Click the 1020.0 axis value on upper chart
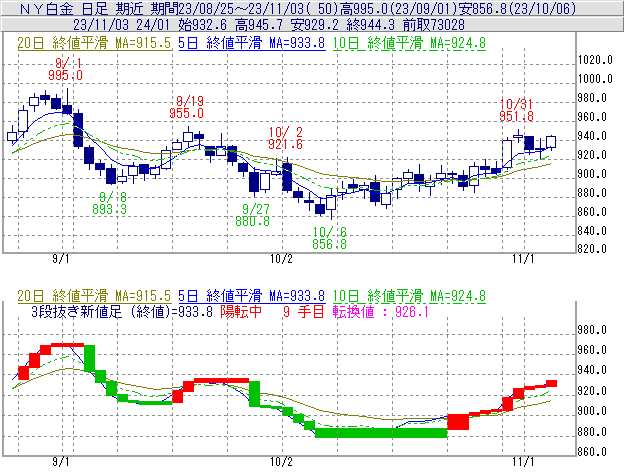The image size is (624, 475). [595, 60]
